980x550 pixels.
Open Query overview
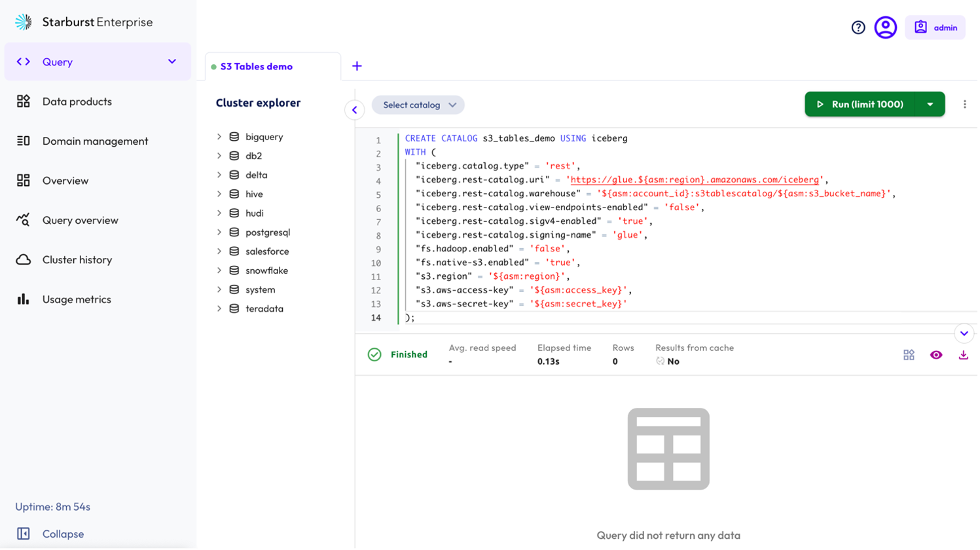[81, 221]
